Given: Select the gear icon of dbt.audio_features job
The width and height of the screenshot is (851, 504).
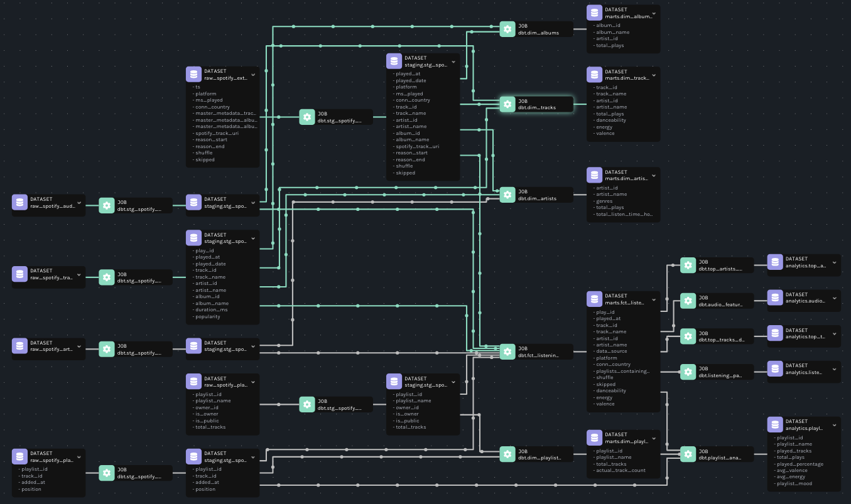Looking at the screenshot, I should click(688, 301).
